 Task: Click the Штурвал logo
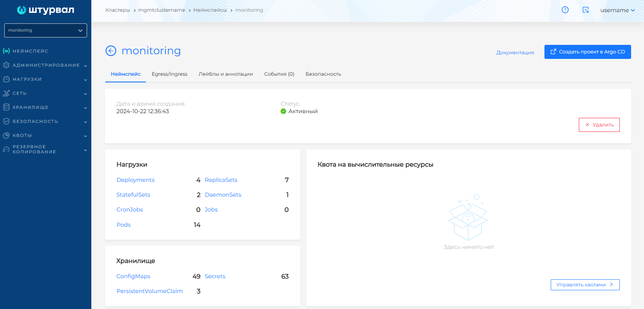coord(46,10)
